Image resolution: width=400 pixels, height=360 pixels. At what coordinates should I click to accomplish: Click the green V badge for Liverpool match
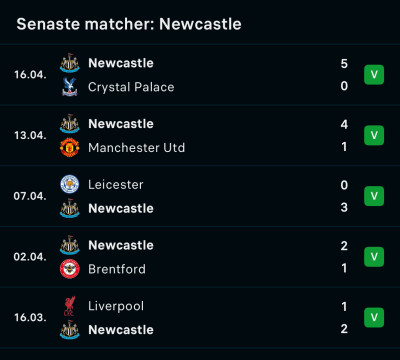click(374, 317)
